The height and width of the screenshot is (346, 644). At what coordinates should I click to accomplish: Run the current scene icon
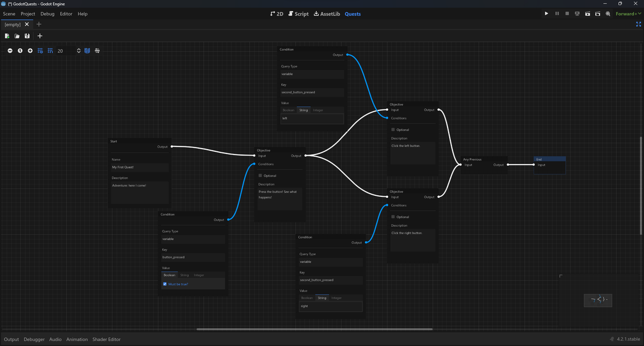[x=588, y=13]
